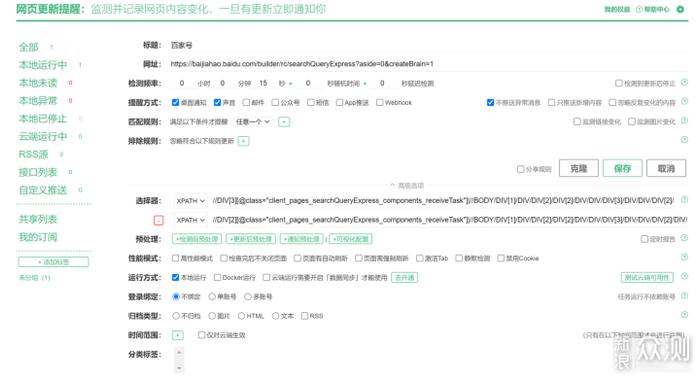This screenshot has width=700, height=379.
Task: Select the 文本 archive type radio
Action: [x=275, y=316]
